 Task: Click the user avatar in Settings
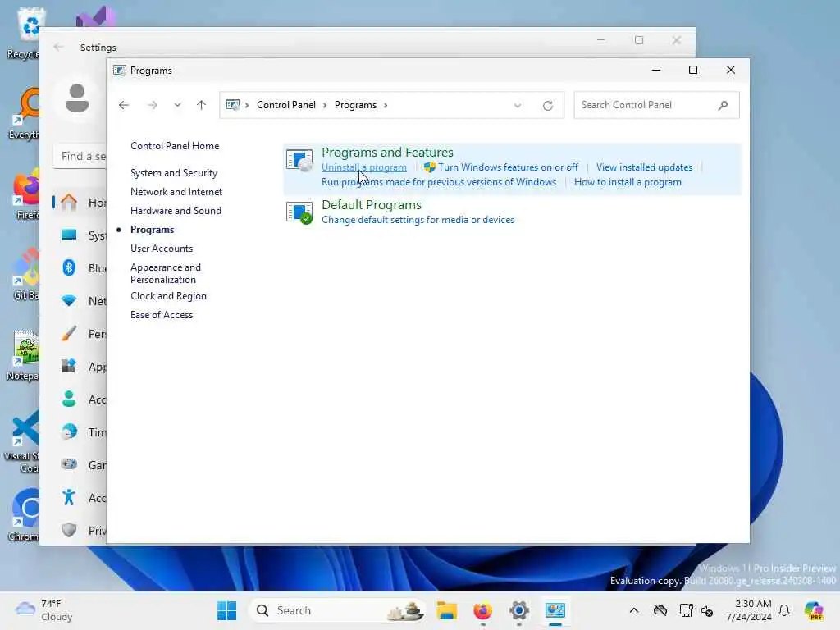(77, 98)
